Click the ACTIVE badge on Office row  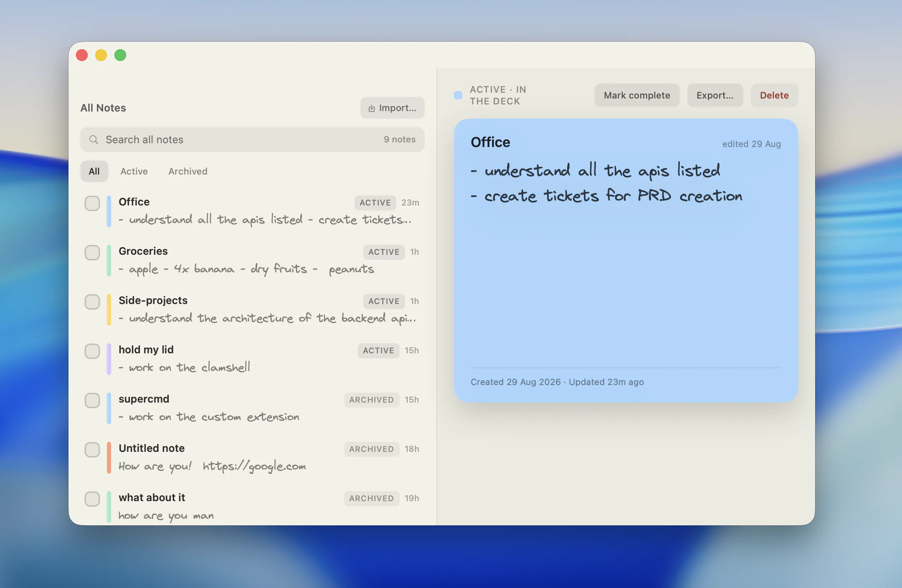tap(375, 203)
